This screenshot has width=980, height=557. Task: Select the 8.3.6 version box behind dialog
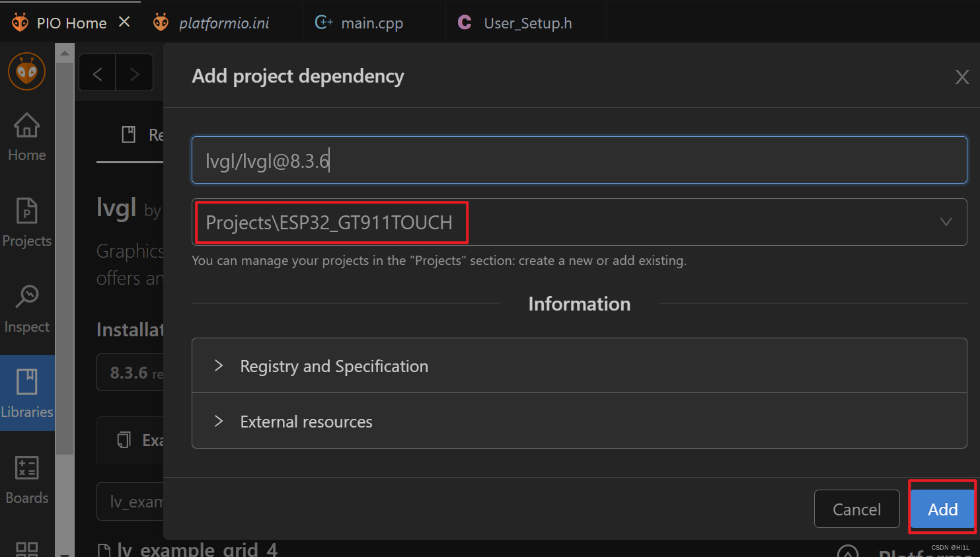(x=130, y=373)
